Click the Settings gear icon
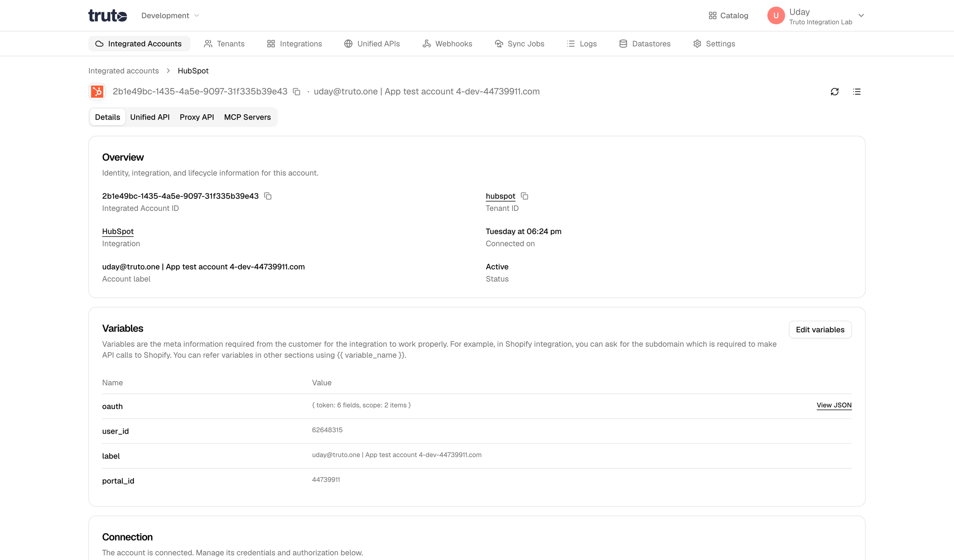Image resolution: width=954 pixels, height=560 pixels. (697, 44)
